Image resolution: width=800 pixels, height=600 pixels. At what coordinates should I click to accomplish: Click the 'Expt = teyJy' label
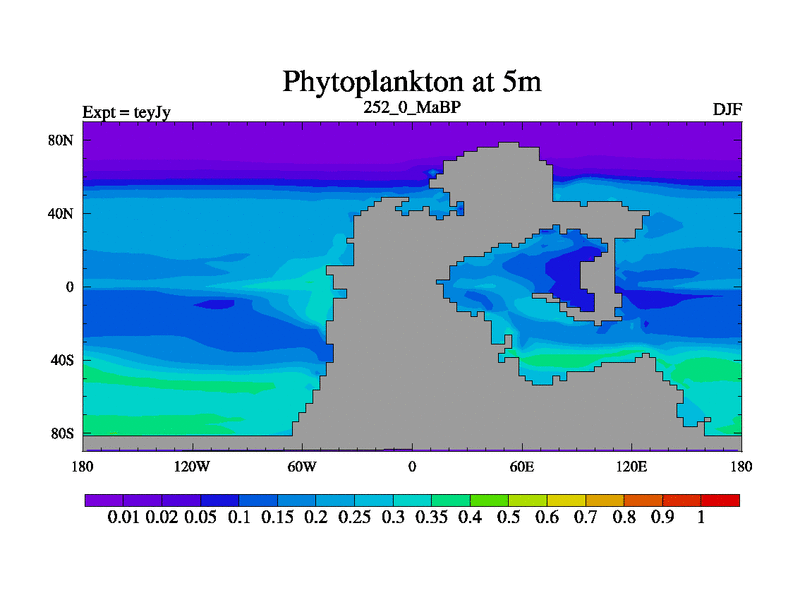pyautogui.click(x=126, y=112)
